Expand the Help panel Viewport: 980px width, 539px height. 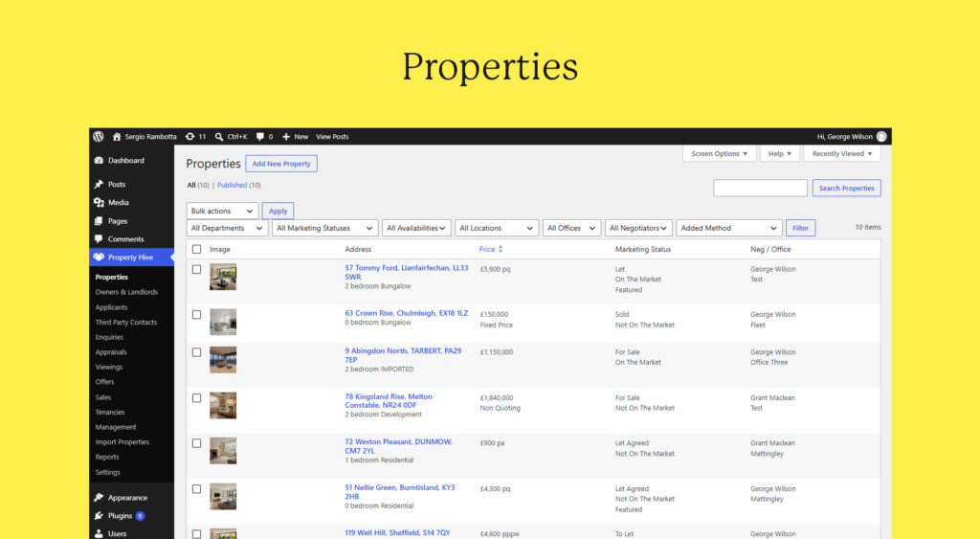(779, 154)
